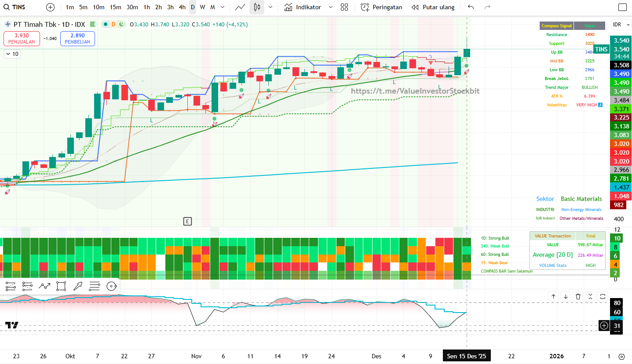
Task: Open the IDR currency dropdown
Action: coord(621,25)
